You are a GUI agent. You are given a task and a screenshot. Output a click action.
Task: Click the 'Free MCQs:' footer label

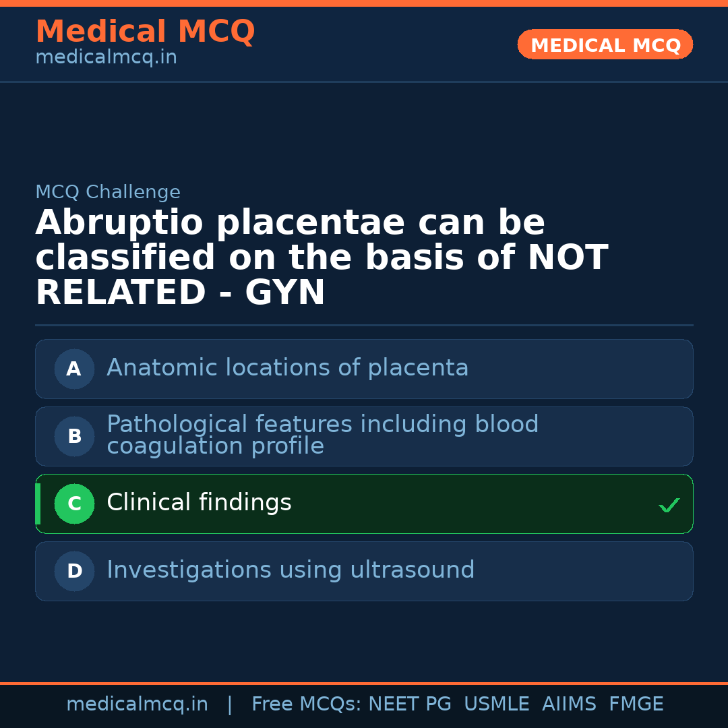click(x=307, y=704)
